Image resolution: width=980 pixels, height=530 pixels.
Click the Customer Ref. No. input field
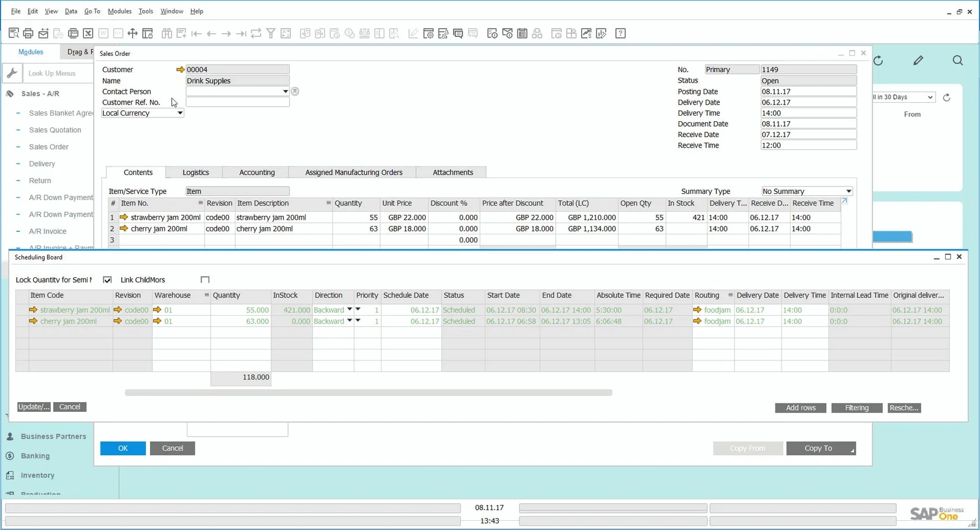coord(238,102)
